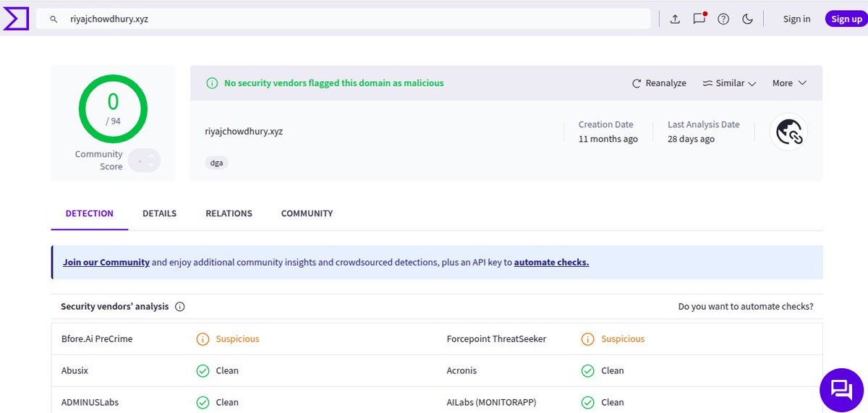Click the community score vote control
The image size is (868, 413).
[x=145, y=160]
